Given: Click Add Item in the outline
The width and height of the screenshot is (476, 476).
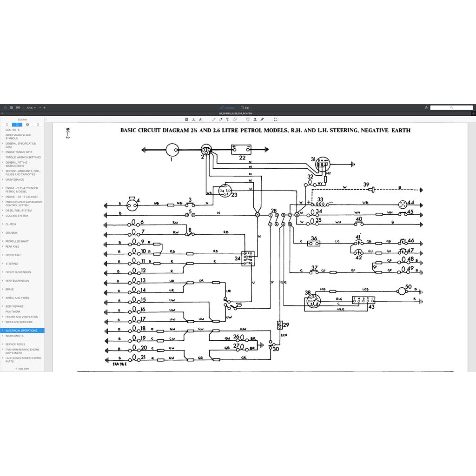Looking at the screenshot, I should click(x=22, y=369).
